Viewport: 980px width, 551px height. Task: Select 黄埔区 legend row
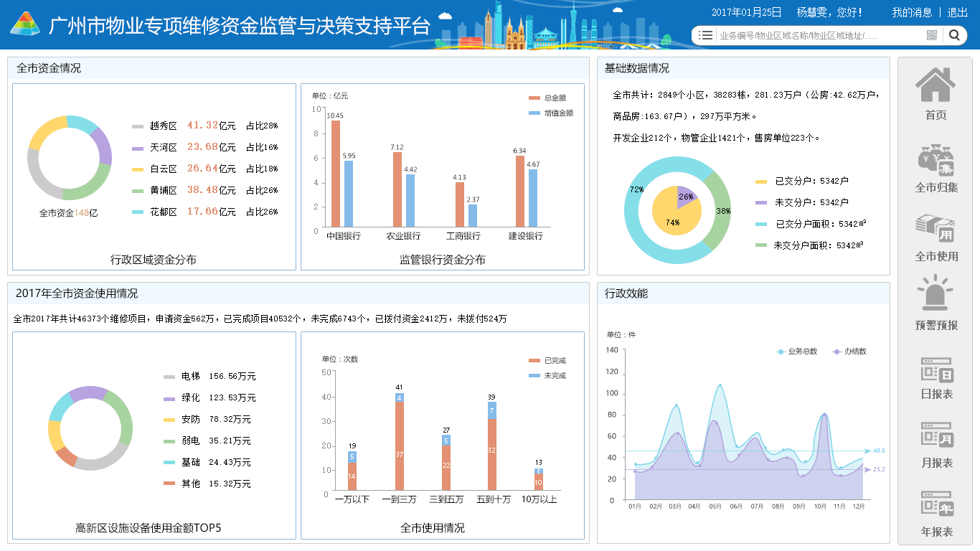click(x=205, y=190)
